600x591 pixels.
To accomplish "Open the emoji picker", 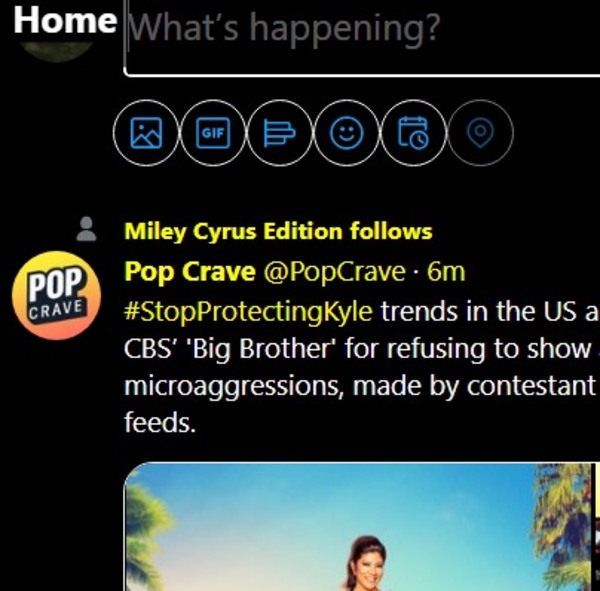I will [x=347, y=133].
